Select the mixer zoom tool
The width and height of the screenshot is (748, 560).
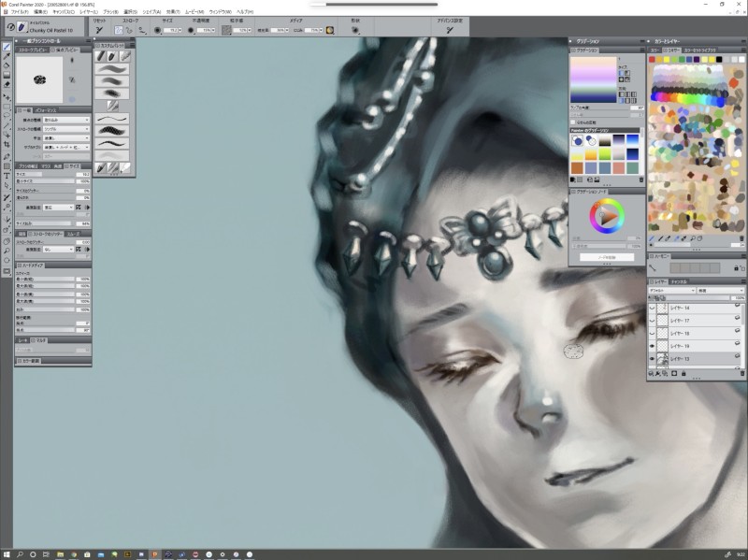coord(693,238)
